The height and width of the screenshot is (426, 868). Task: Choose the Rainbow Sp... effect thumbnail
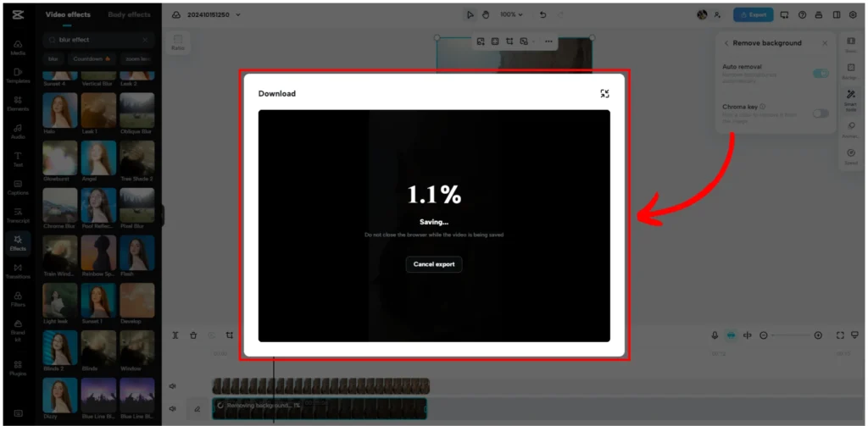click(x=98, y=253)
